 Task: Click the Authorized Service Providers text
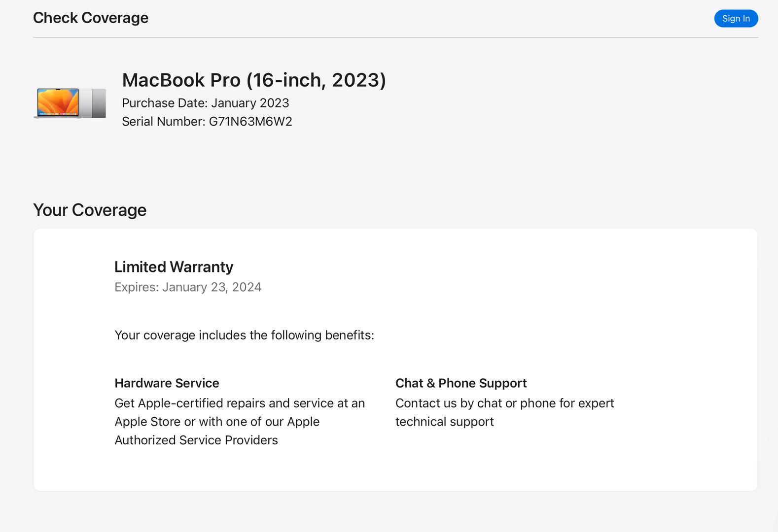(196, 440)
